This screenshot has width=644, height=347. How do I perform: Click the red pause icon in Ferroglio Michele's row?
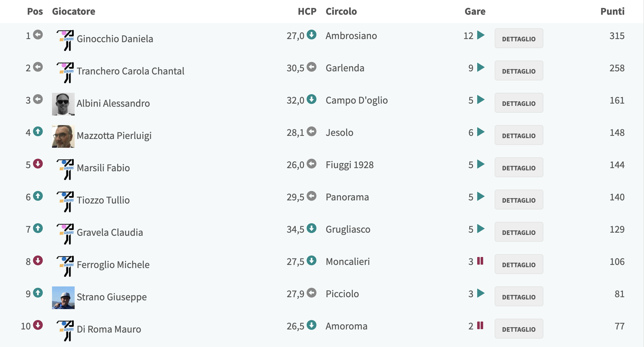480,261
